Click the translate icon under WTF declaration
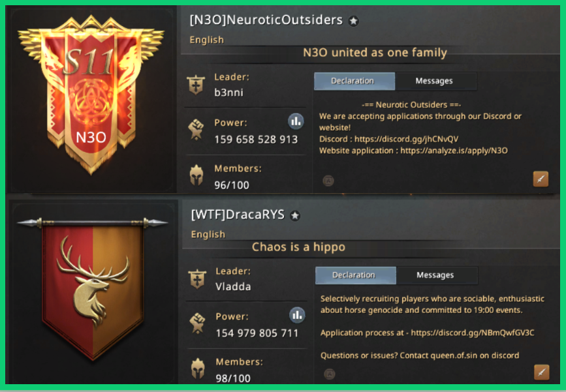566x392 pixels. click(329, 374)
